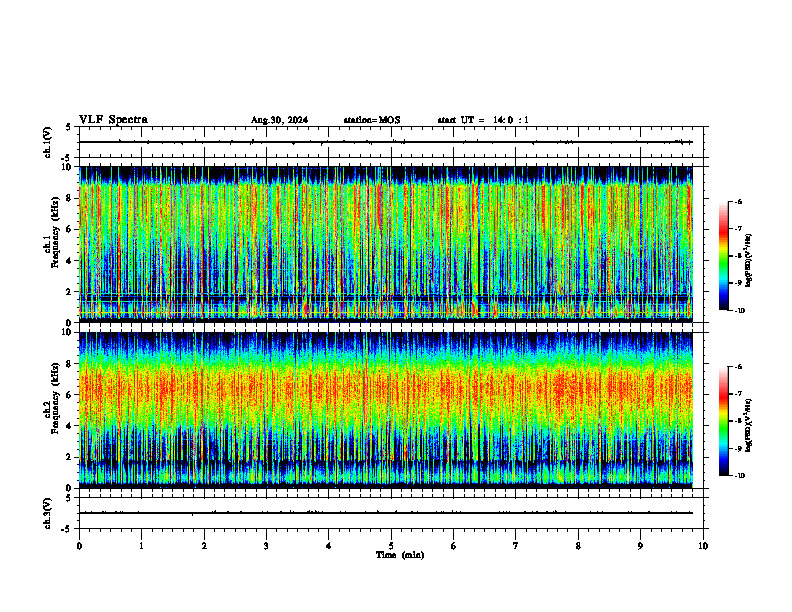Viewport: 792px width, 612px height.
Task: Click time axis tick label '7'
Action: click(x=516, y=546)
